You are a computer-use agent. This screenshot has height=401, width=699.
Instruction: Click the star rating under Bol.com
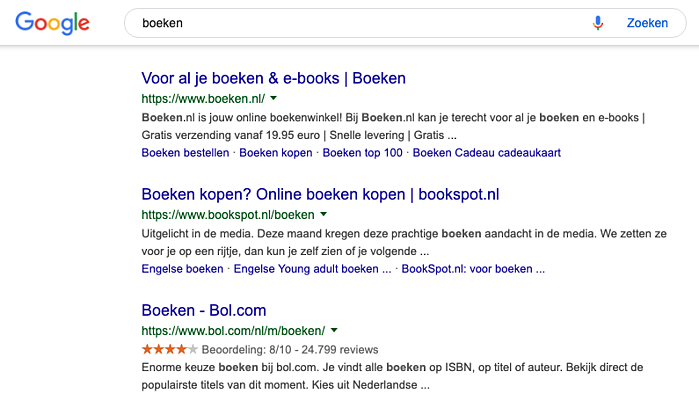(170, 349)
